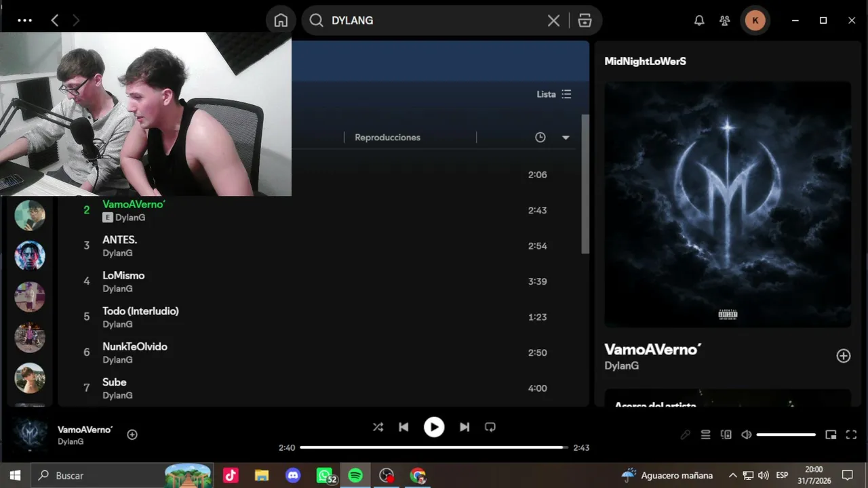The height and width of the screenshot is (488, 868).
Task: Click the now-playing cover in player bar
Action: [x=31, y=435]
